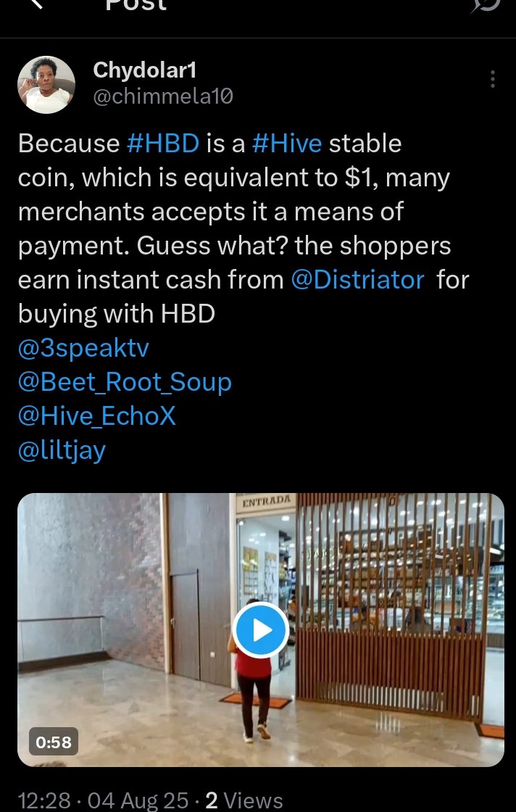Image resolution: width=516 pixels, height=812 pixels.
Task: Open the #Hive hashtag
Action: click(287, 144)
